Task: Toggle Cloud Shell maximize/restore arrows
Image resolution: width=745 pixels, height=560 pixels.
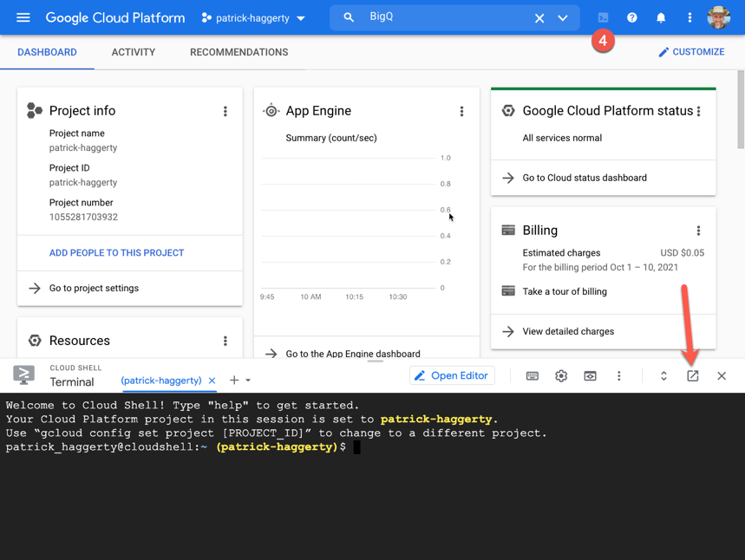Action: click(663, 376)
